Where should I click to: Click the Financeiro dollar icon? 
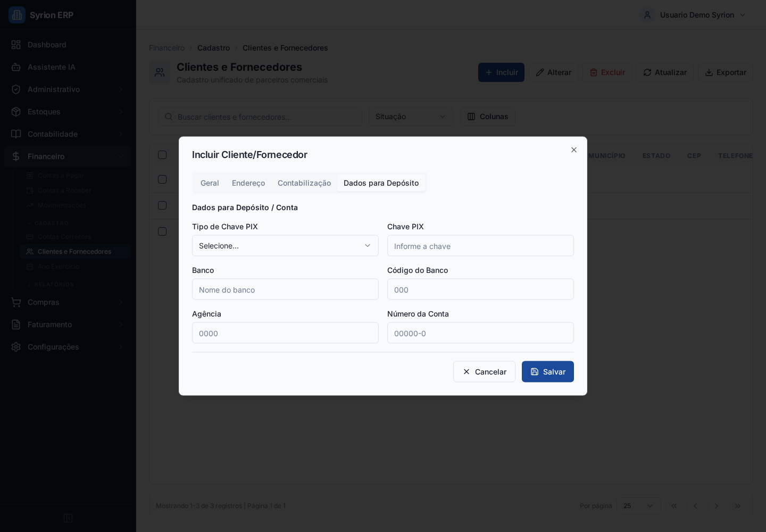tap(16, 156)
